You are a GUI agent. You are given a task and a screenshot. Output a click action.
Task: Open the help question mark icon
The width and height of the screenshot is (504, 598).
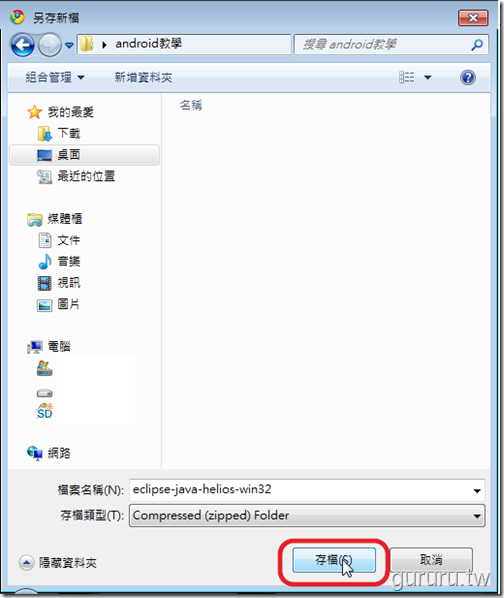click(x=468, y=78)
